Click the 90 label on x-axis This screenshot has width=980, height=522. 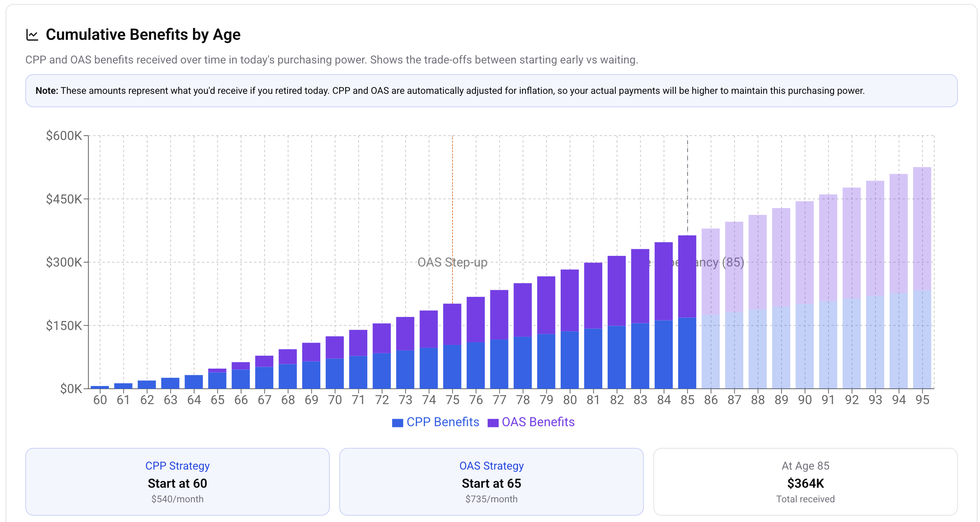coord(804,400)
